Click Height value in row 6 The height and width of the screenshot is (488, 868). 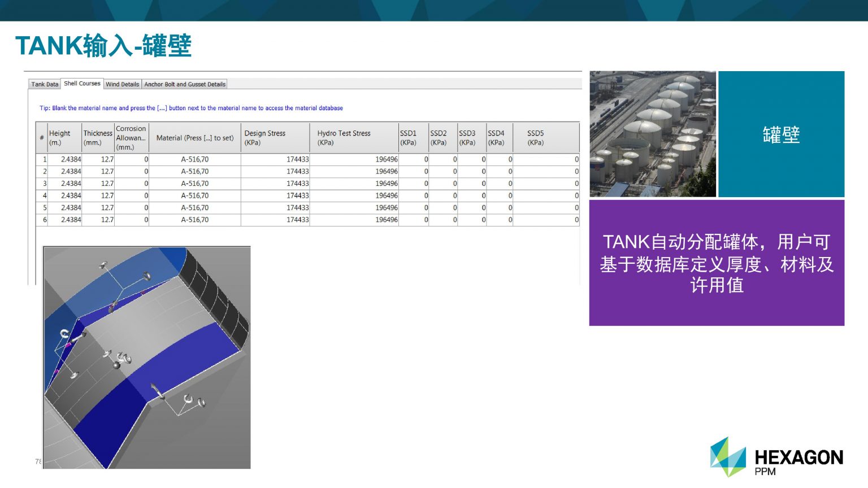pos(64,220)
